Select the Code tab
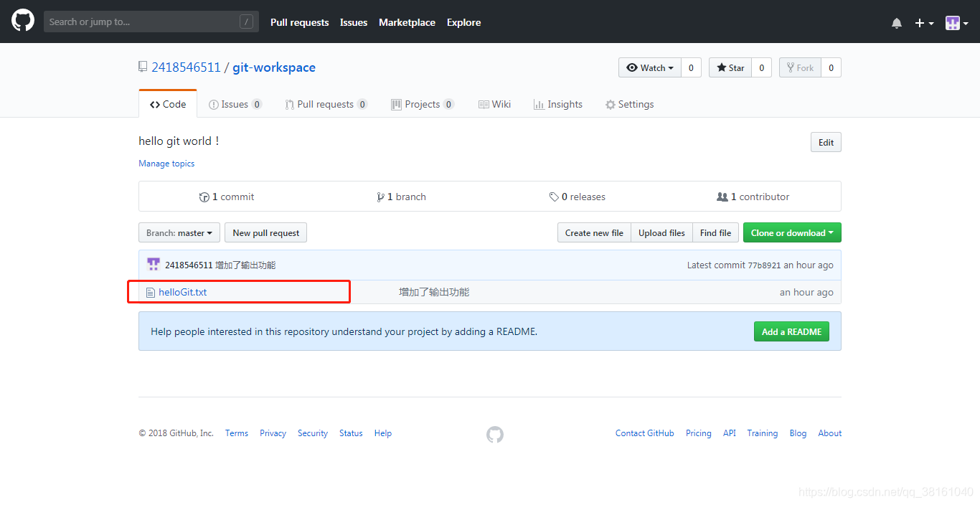Image resolution: width=980 pixels, height=505 pixels. coord(167,104)
